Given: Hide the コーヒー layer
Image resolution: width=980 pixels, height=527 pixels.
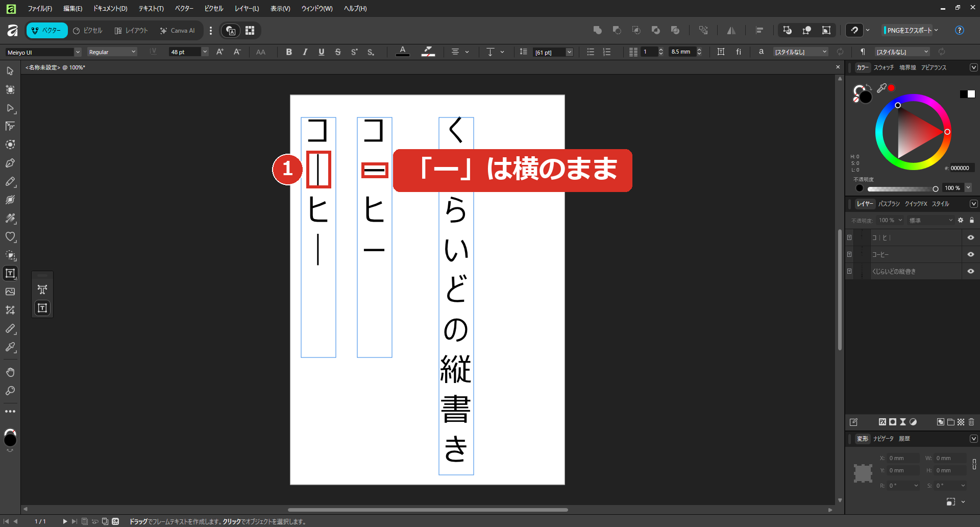Looking at the screenshot, I should pyautogui.click(x=971, y=254).
